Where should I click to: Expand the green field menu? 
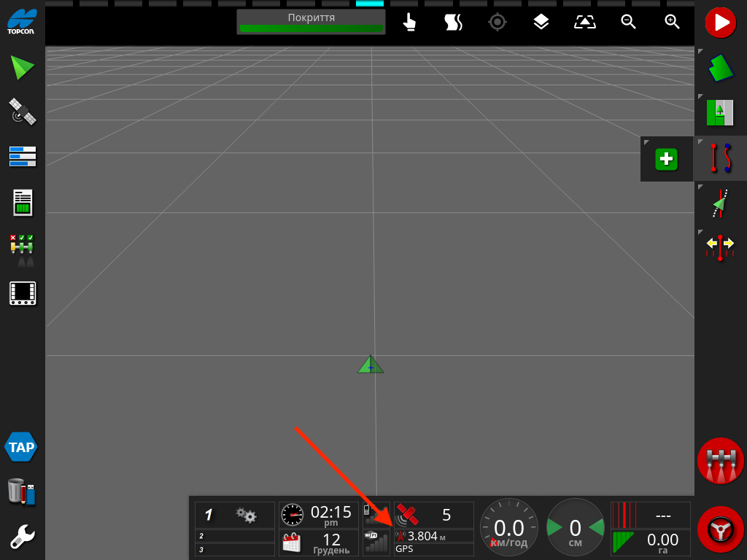click(721, 69)
